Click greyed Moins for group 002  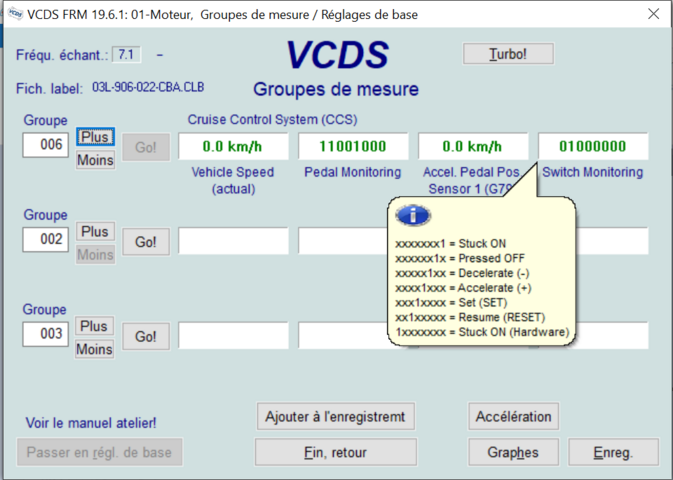click(x=95, y=255)
